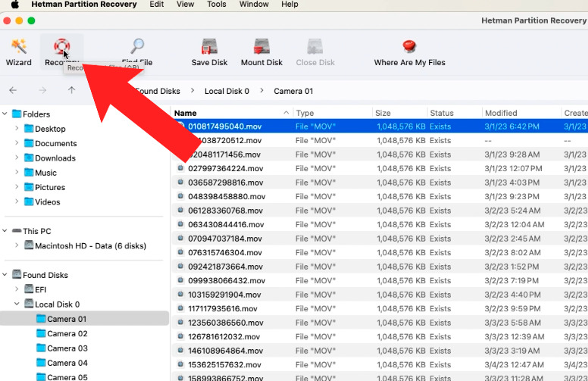The image size is (588, 381).
Task: Go back with the left arrow
Action: 13,90
